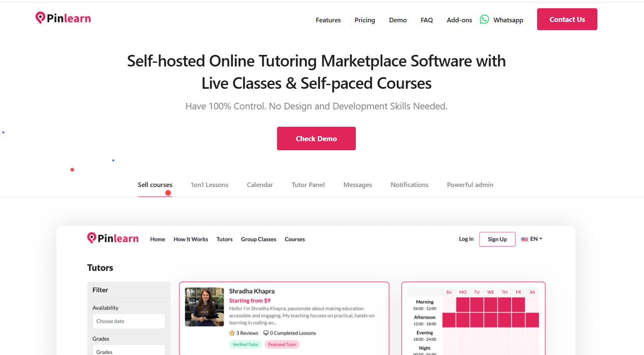Click the US flag icon next to EN
644x355 pixels.
click(x=524, y=239)
